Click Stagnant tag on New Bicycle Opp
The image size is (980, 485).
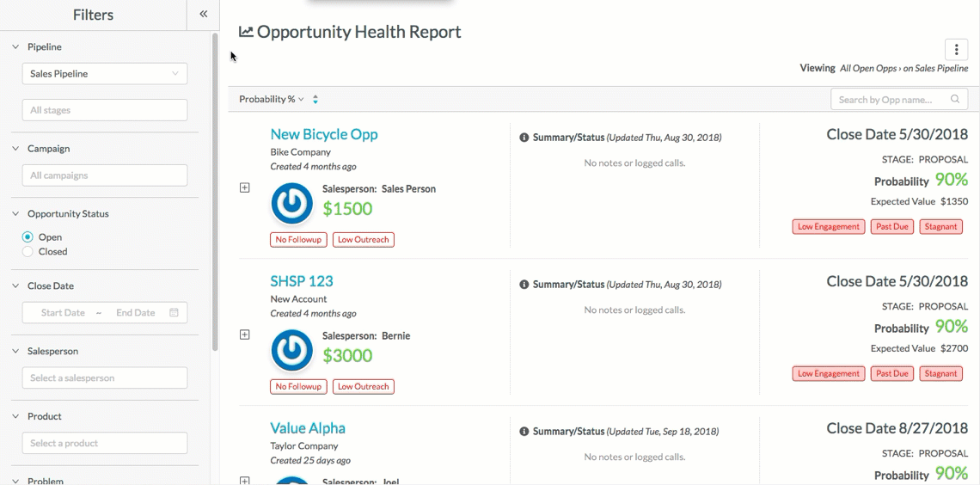pyautogui.click(x=940, y=227)
